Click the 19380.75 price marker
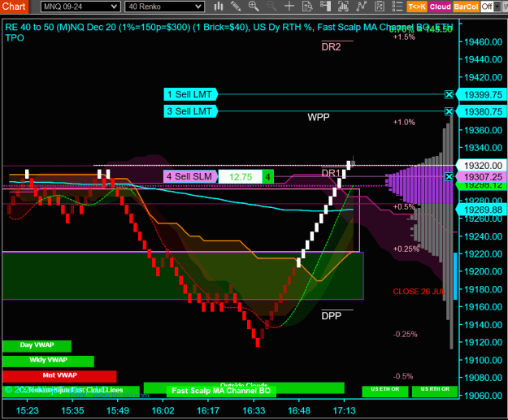The image size is (508, 420). [x=482, y=112]
